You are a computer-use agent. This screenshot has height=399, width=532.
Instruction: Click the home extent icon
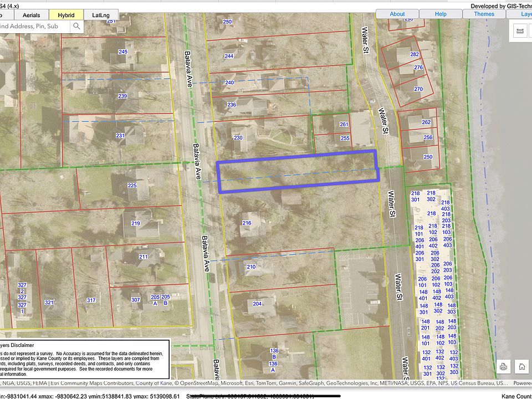[521, 366]
